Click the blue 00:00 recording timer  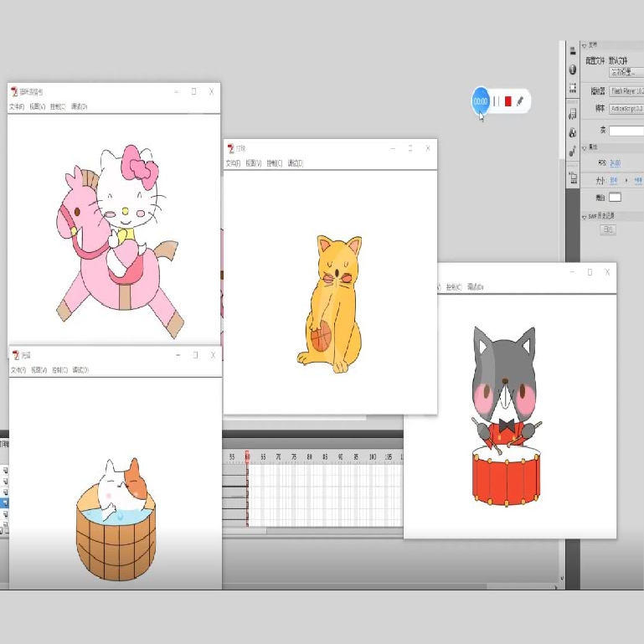pos(481,101)
